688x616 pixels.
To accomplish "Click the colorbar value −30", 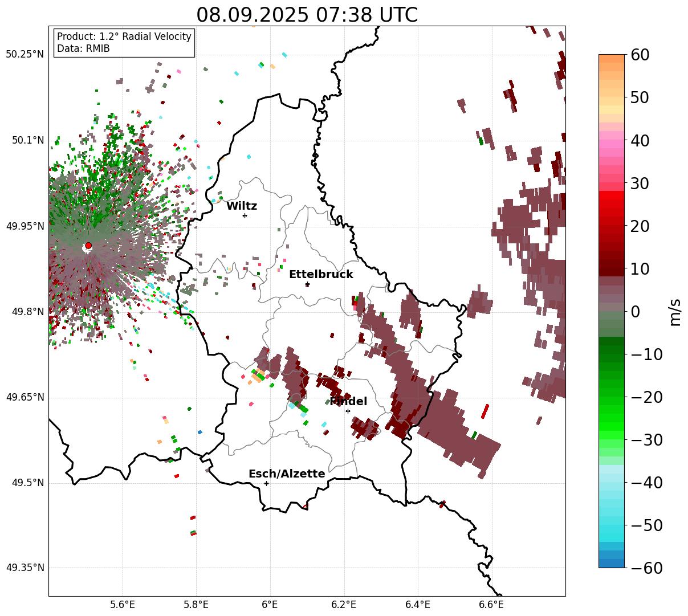I will click(x=646, y=440).
